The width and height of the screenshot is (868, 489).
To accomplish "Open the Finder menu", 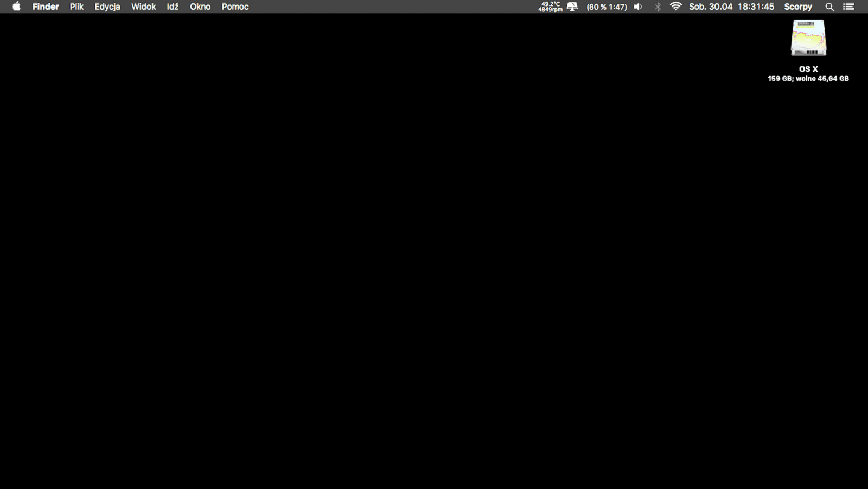I will tap(46, 7).
